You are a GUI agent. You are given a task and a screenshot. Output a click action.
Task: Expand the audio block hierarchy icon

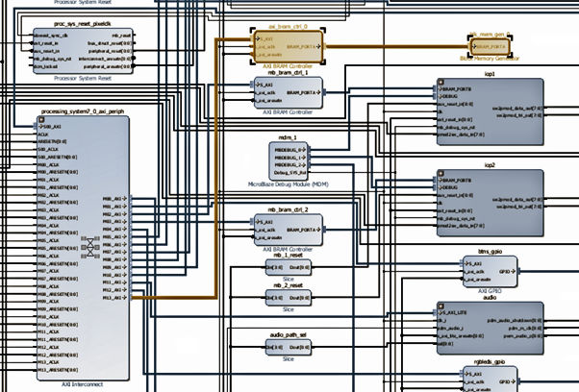pyautogui.click(x=441, y=306)
